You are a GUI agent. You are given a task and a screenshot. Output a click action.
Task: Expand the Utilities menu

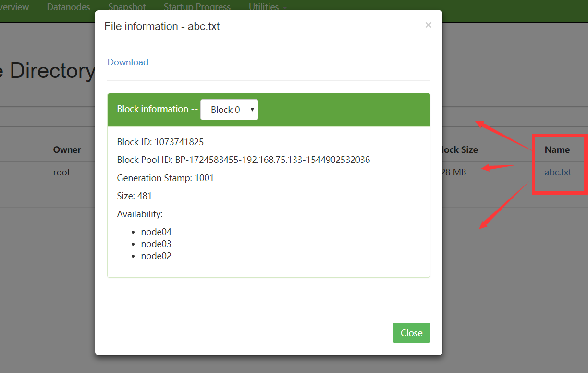point(268,7)
